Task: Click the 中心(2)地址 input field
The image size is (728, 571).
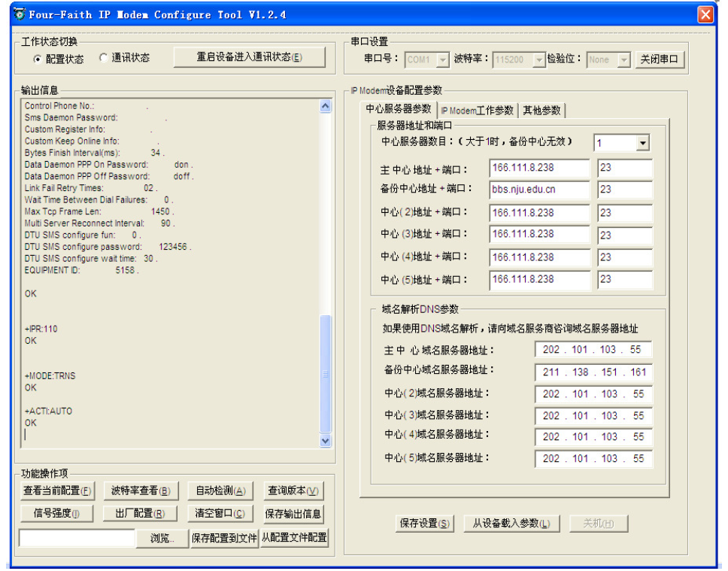Action: [539, 213]
